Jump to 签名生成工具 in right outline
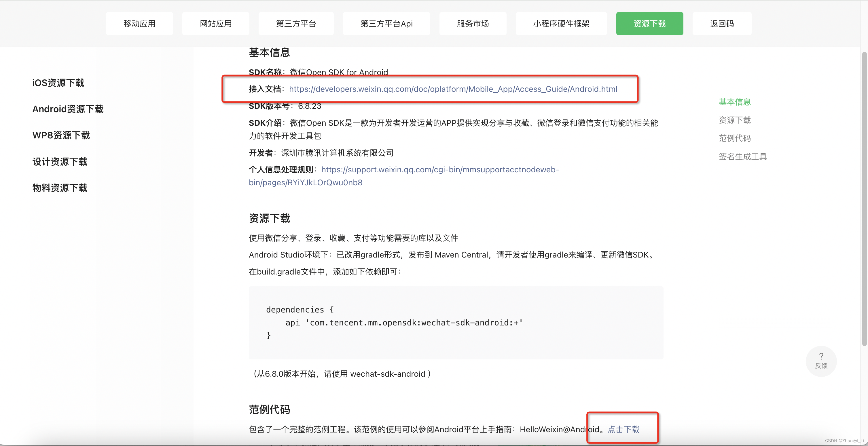The height and width of the screenshot is (446, 868). (x=743, y=157)
